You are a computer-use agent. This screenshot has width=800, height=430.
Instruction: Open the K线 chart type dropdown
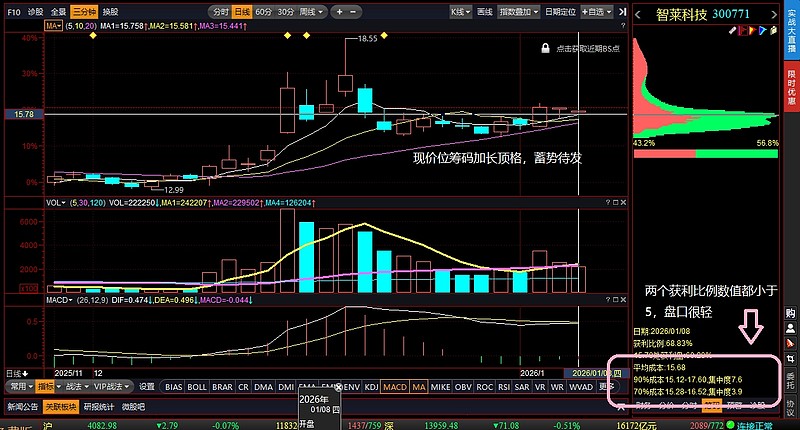461,12
